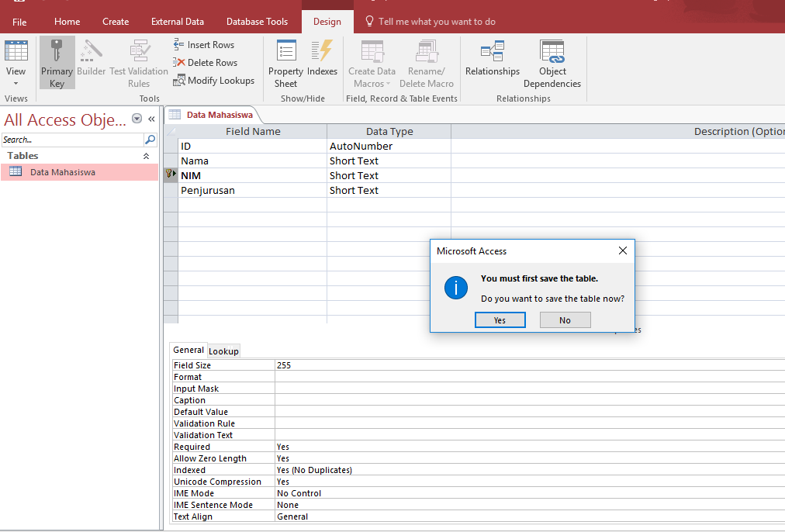Click Indexed value Yes (No Duplicates)
785x532 pixels.
tap(530, 470)
